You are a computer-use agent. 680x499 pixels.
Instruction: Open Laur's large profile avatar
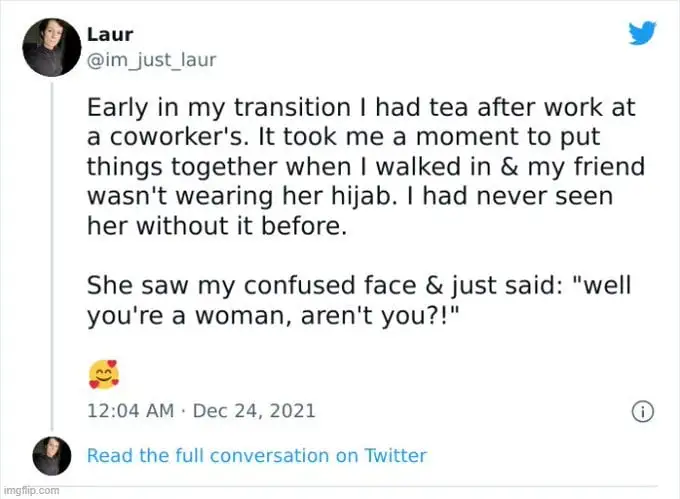[x=51, y=45]
